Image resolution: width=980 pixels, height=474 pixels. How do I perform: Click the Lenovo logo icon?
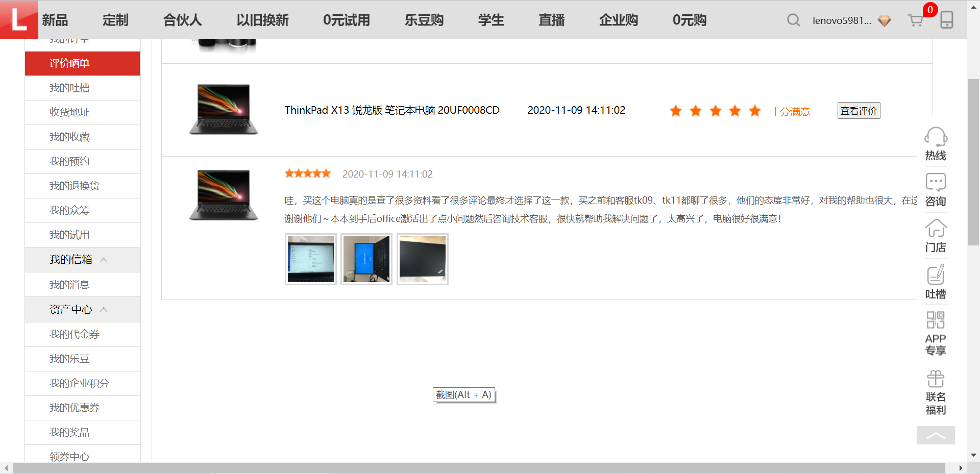coord(19,19)
